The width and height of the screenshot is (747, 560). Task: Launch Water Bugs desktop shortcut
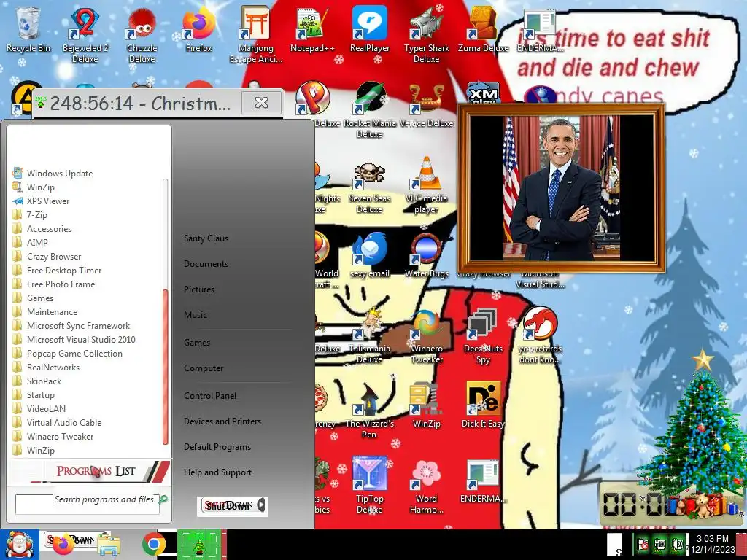pos(426,256)
